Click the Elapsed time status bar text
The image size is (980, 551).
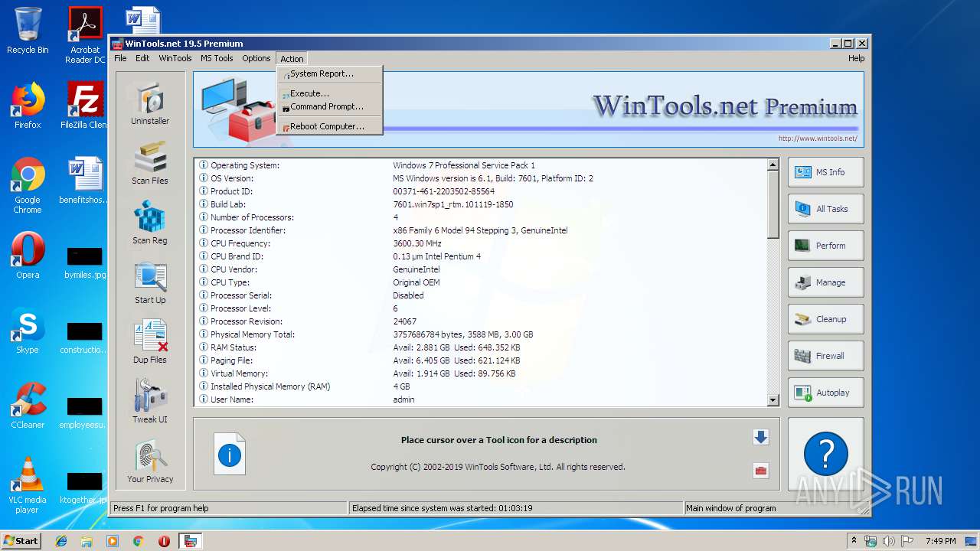443,508
